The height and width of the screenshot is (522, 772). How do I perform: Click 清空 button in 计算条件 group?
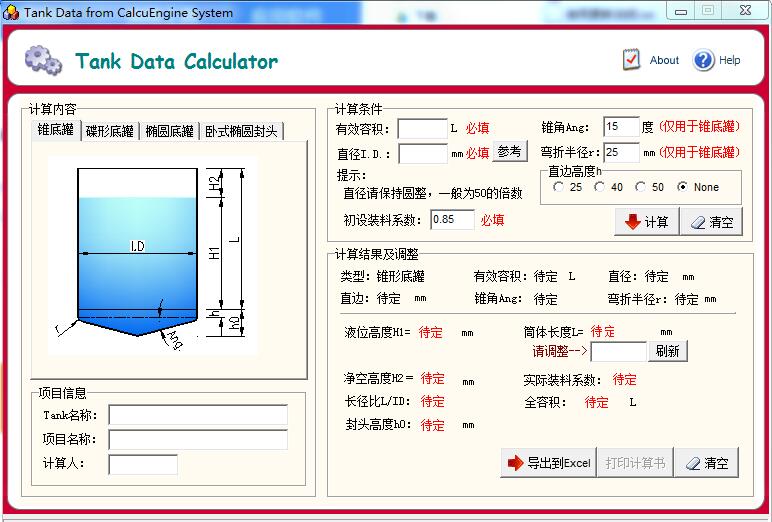[711, 222]
